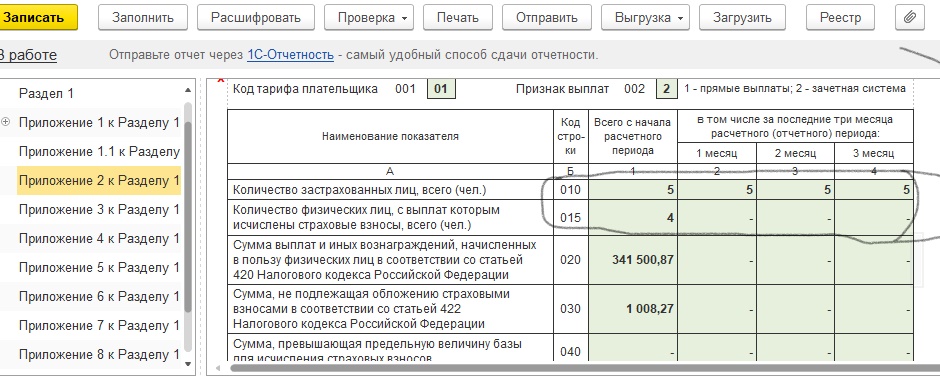940x378 pixels.
Task: Click row 030 total cell 1 008,27
Action: click(633, 309)
